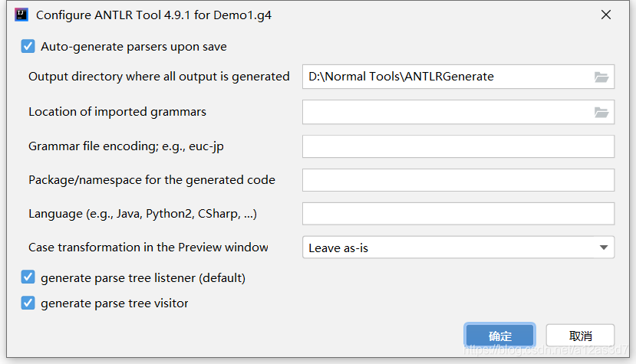Screen dimensions: 636x364
Task: Click the IntelliJ icon in the title bar
Action: (x=21, y=15)
